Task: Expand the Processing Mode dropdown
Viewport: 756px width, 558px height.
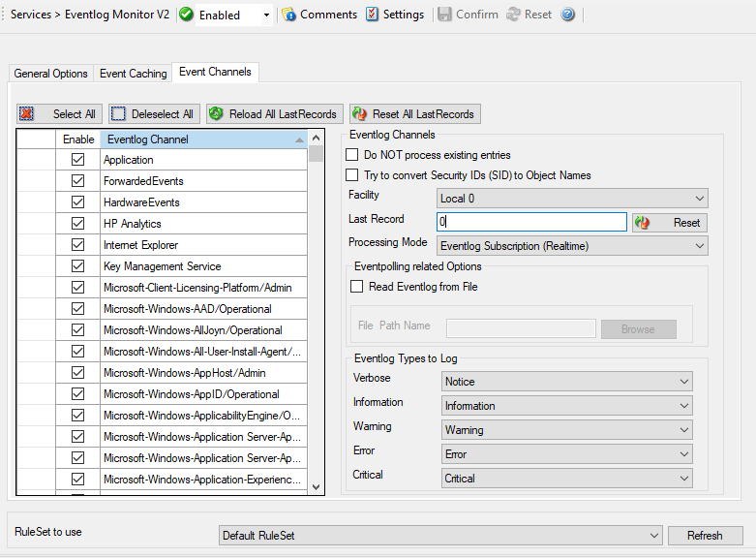Action: (x=572, y=246)
